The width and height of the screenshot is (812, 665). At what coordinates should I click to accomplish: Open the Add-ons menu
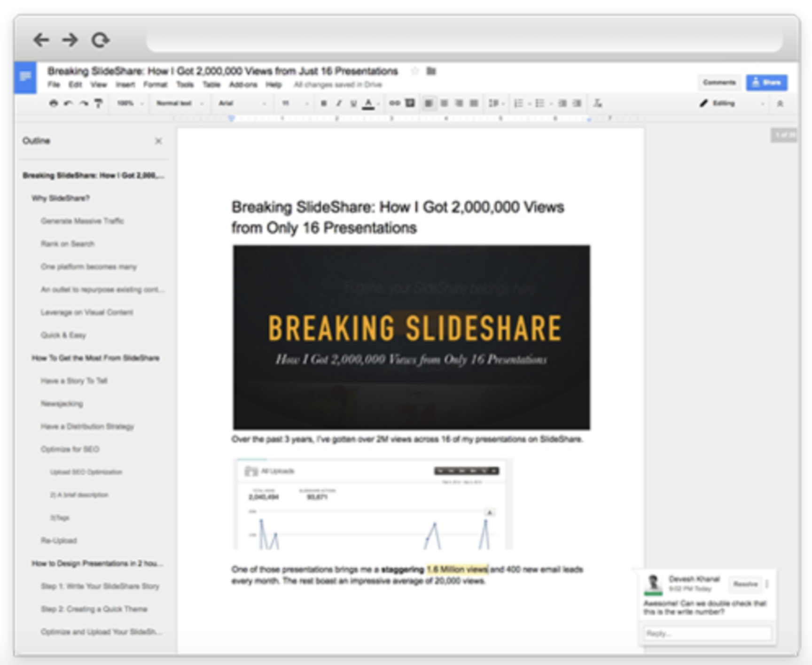pyautogui.click(x=243, y=85)
